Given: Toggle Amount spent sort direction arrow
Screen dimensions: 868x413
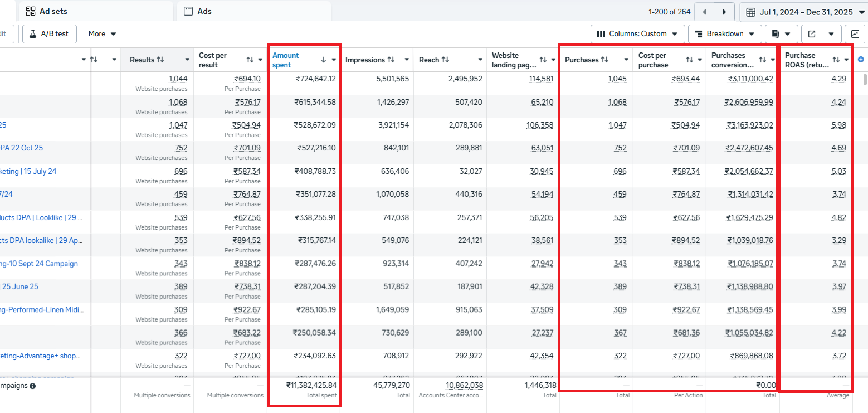Looking at the screenshot, I should (x=324, y=60).
